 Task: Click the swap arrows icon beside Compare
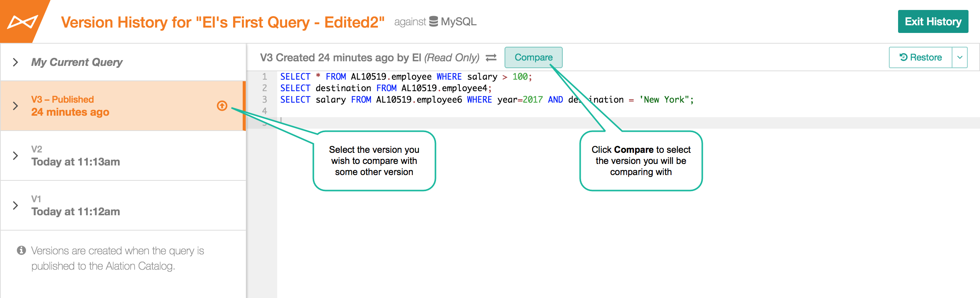[491, 57]
